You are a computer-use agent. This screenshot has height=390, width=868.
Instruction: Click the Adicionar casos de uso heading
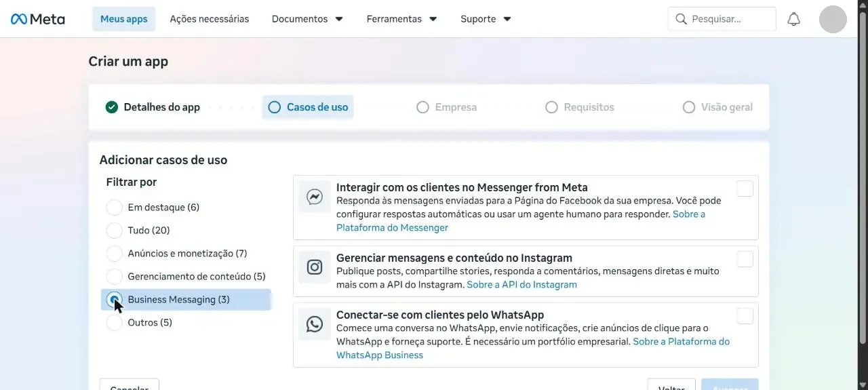163,160
